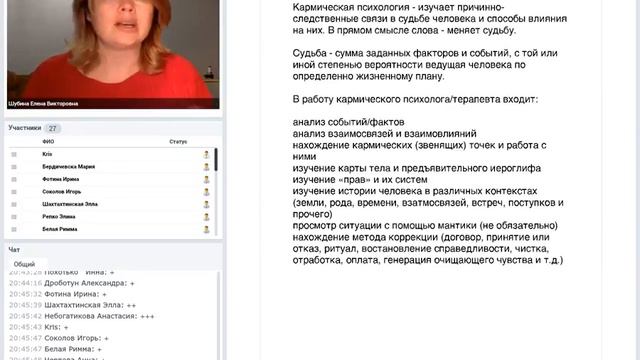Image resolution: width=640 pixels, height=360 pixels.
Task: Click the presenter webcam video
Action: point(113,54)
